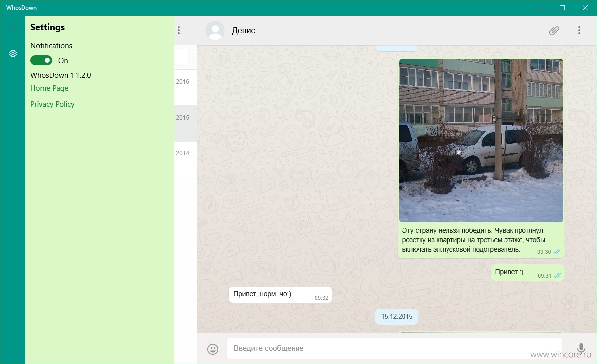Open the Privacy Policy link

coord(52,104)
